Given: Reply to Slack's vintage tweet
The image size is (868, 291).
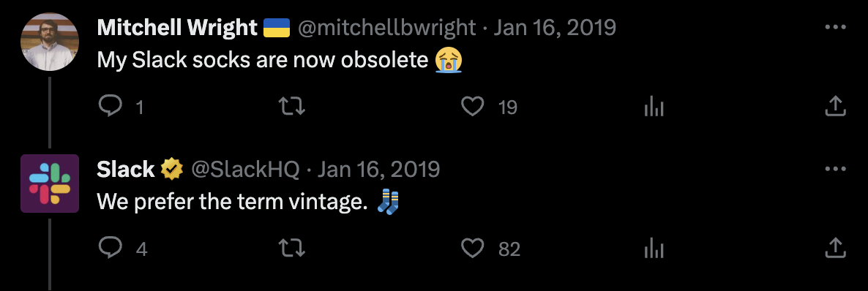Looking at the screenshot, I should [x=111, y=248].
